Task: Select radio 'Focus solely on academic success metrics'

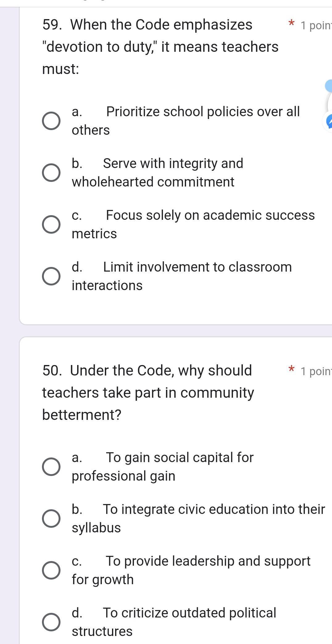Action: tap(51, 224)
